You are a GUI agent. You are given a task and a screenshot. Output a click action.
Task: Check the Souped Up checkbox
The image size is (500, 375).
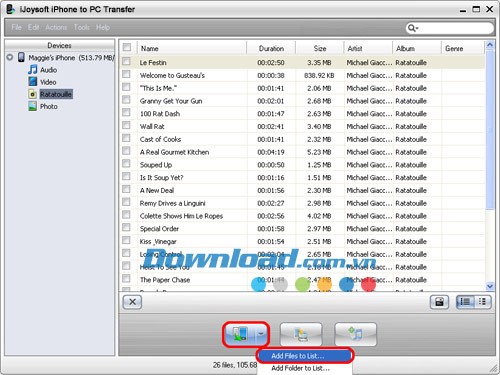pos(126,163)
